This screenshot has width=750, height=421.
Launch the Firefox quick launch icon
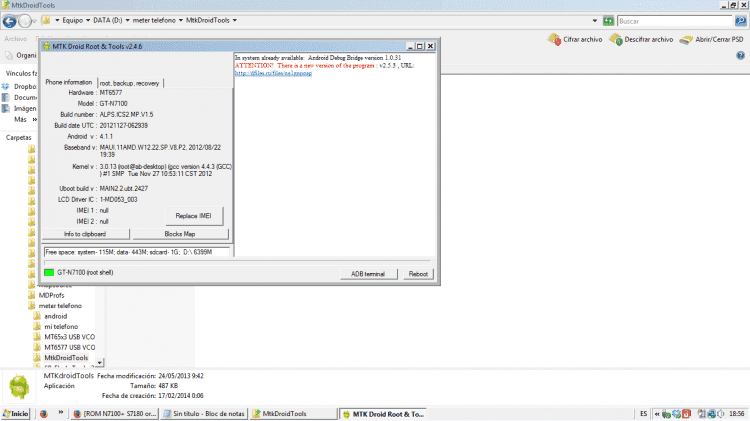point(44,414)
